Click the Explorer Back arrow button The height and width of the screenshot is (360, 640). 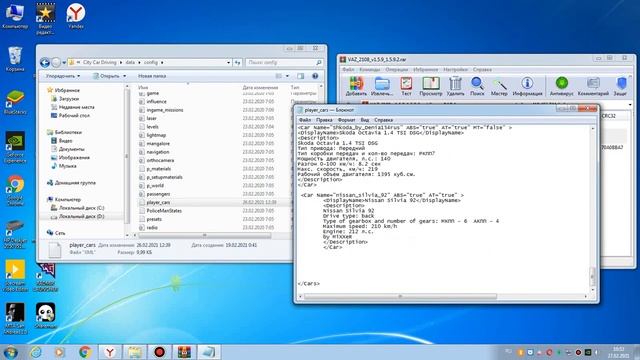click(x=45, y=62)
